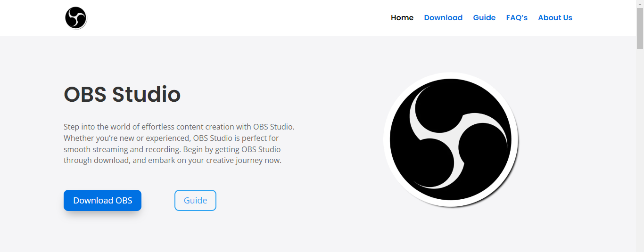The image size is (644, 252).
Task: Visit the About Us nav link
Action: coord(555,18)
